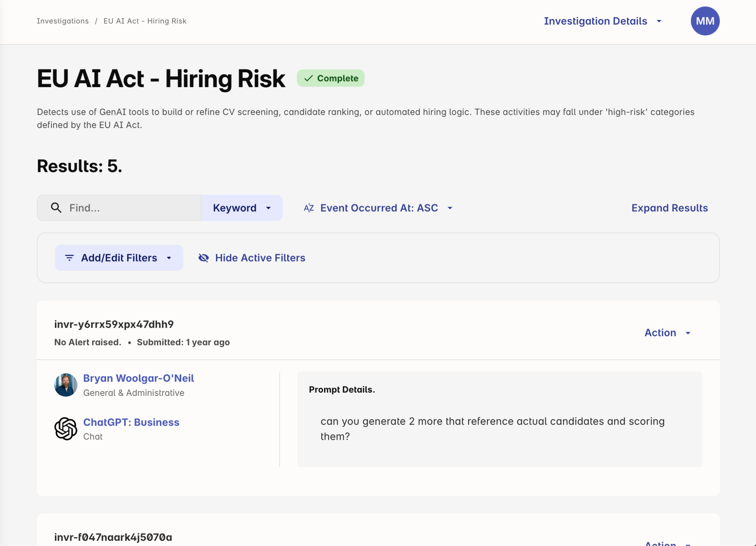This screenshot has width=756, height=546.
Task: Click Bryan Woolgar-O'Neil's profile photo
Action: [66, 385]
